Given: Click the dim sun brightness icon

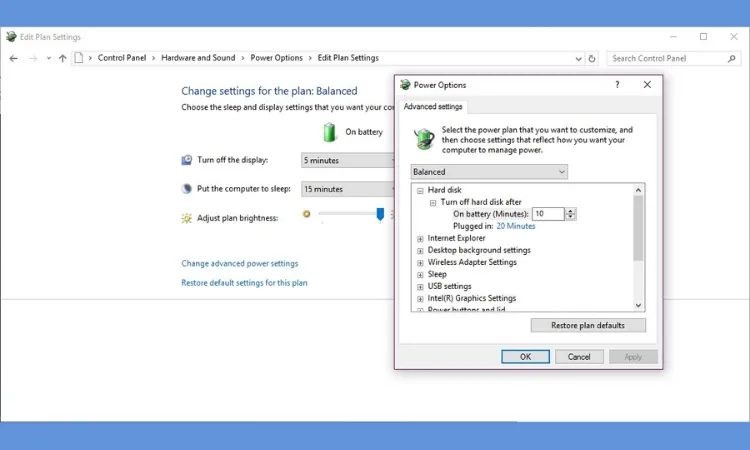Looking at the screenshot, I should pos(307,214).
